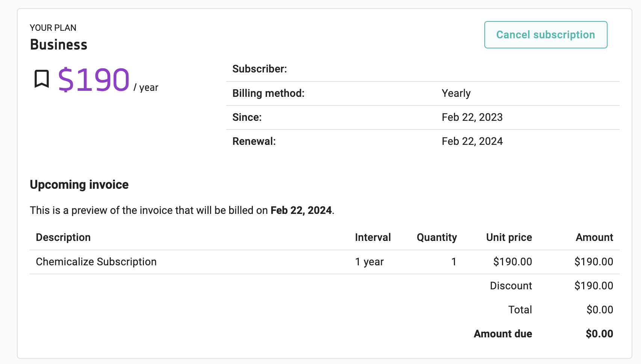Select the Discount row amount
Screen dimensions: 641x364
[x=593, y=286]
